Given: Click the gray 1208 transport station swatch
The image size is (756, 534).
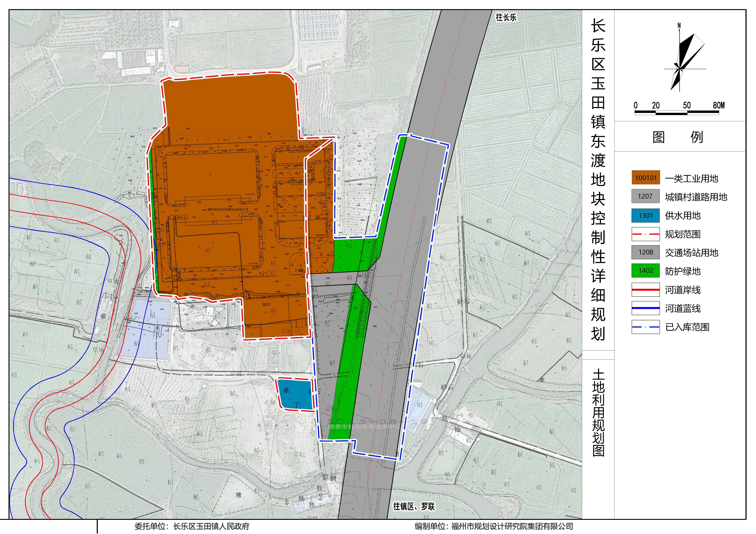Looking at the screenshot, I should (x=645, y=252).
